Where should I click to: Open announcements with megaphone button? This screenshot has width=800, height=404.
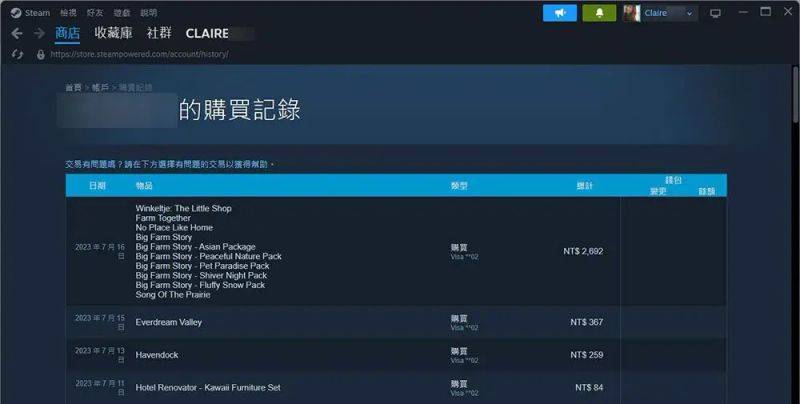coord(560,13)
